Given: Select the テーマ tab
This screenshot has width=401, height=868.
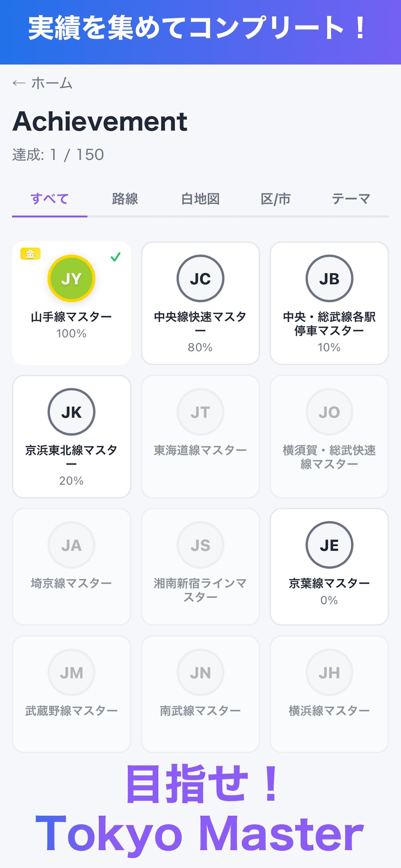Looking at the screenshot, I should click(351, 199).
